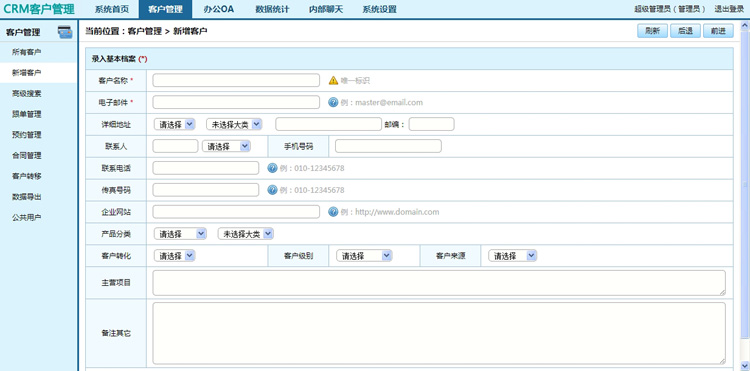The image size is (750, 371).
Task: Click the card icon beside 客户管理 sidebar header
Action: point(65,32)
